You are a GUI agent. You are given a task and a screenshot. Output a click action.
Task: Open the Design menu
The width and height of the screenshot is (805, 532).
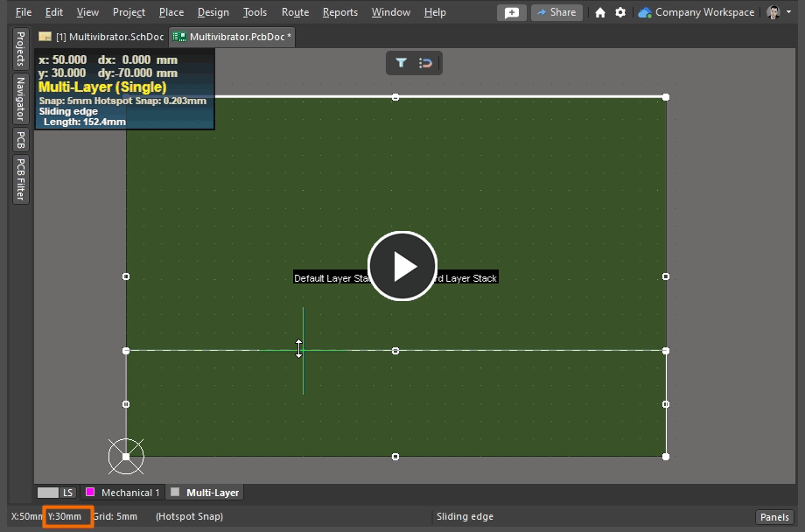pyautogui.click(x=213, y=12)
